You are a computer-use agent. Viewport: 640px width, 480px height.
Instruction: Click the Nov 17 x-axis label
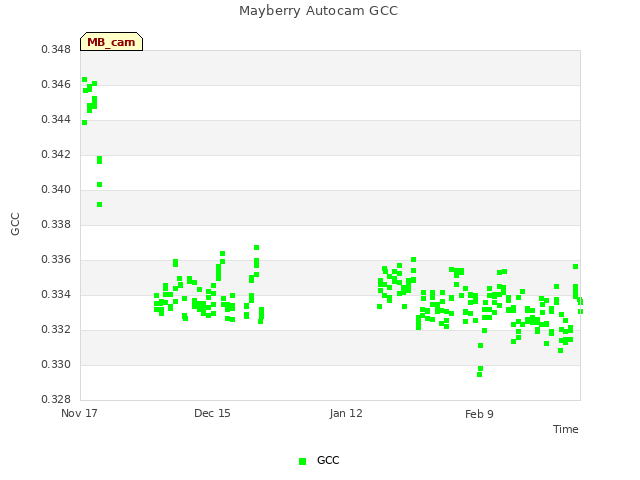(79, 413)
